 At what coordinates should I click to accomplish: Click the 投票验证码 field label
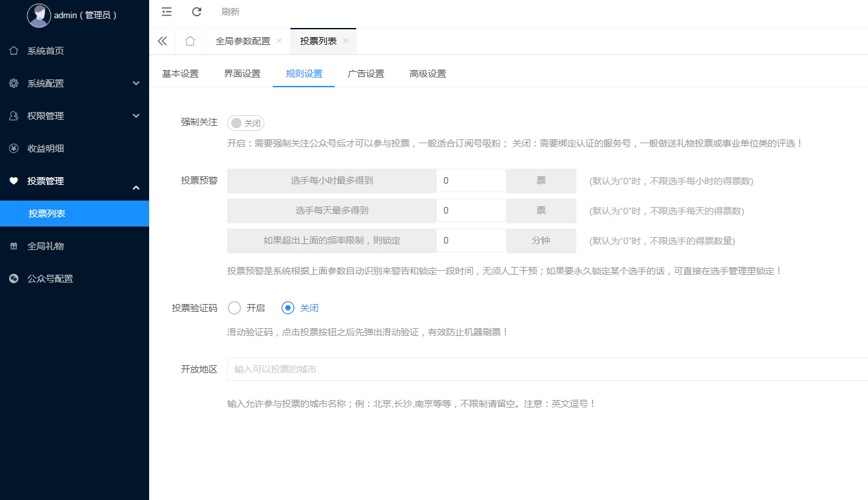pos(195,308)
